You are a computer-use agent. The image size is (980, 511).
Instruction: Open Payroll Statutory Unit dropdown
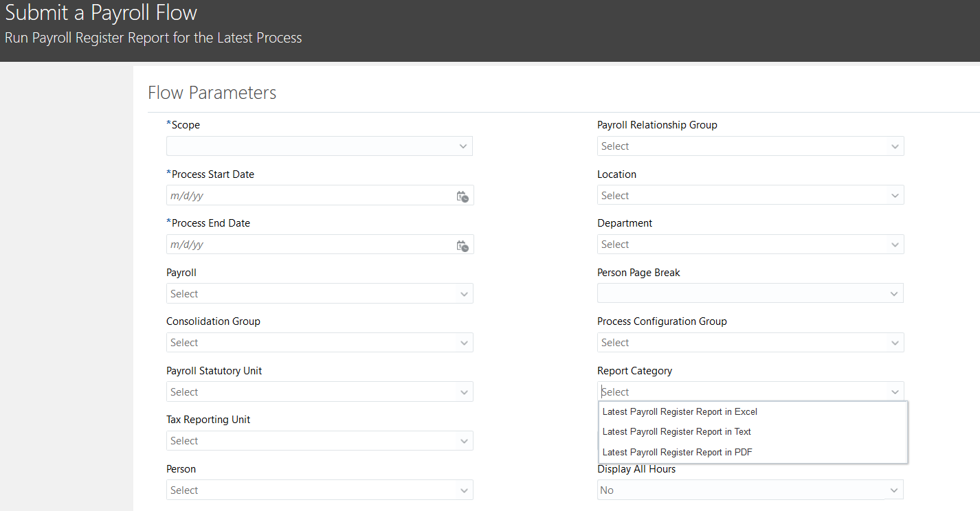464,392
